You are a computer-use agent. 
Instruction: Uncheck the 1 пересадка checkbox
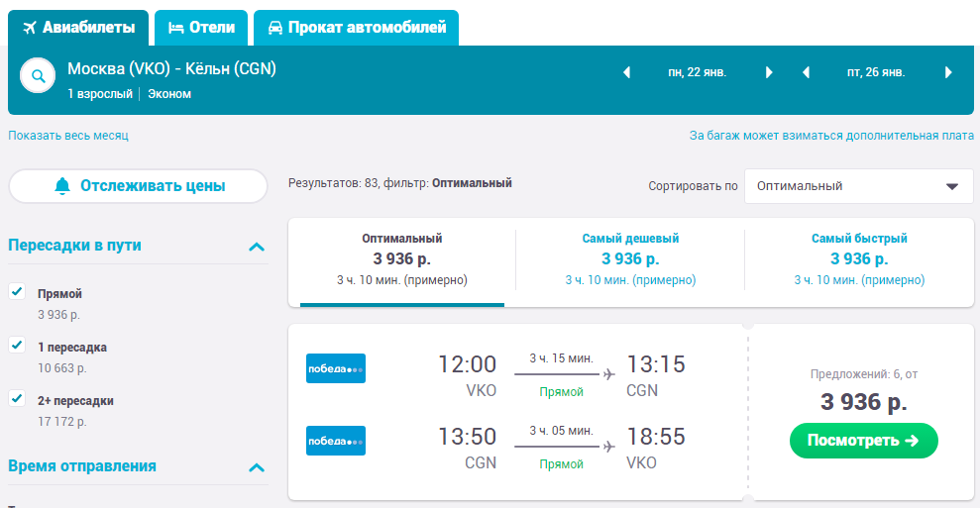point(17,345)
